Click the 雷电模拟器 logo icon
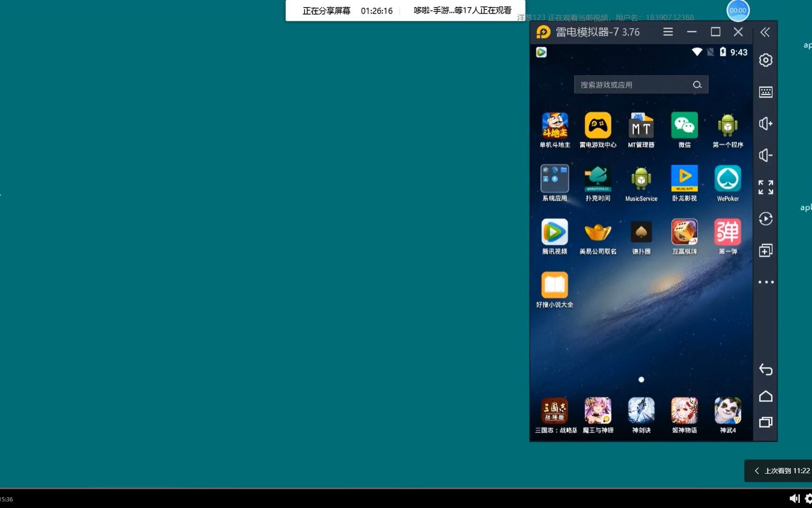 click(x=543, y=32)
